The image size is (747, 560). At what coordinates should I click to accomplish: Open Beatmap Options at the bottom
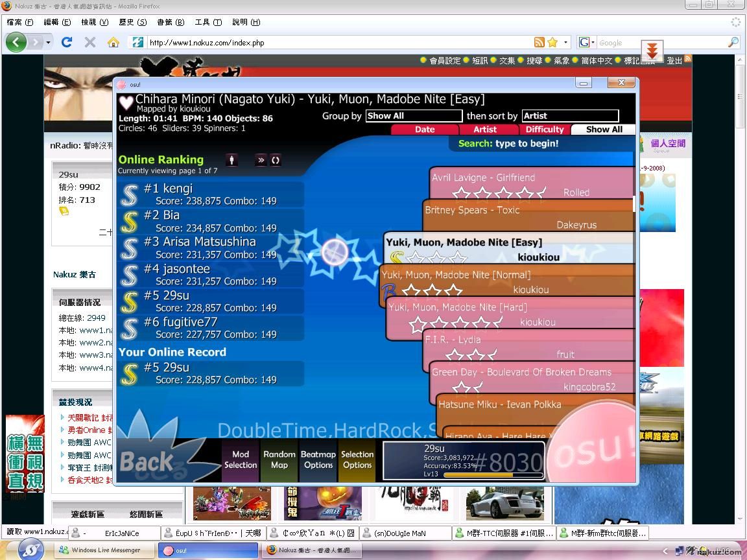tap(318, 460)
